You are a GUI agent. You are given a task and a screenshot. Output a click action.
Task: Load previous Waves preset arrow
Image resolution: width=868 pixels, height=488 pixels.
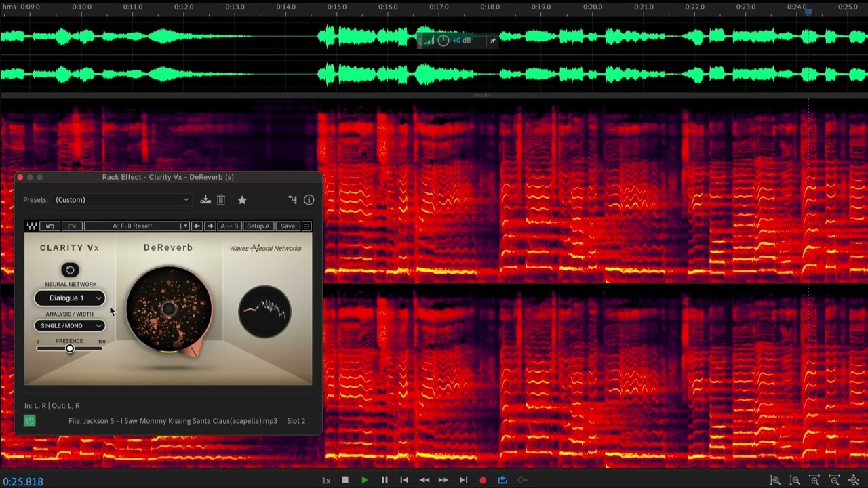(x=197, y=226)
